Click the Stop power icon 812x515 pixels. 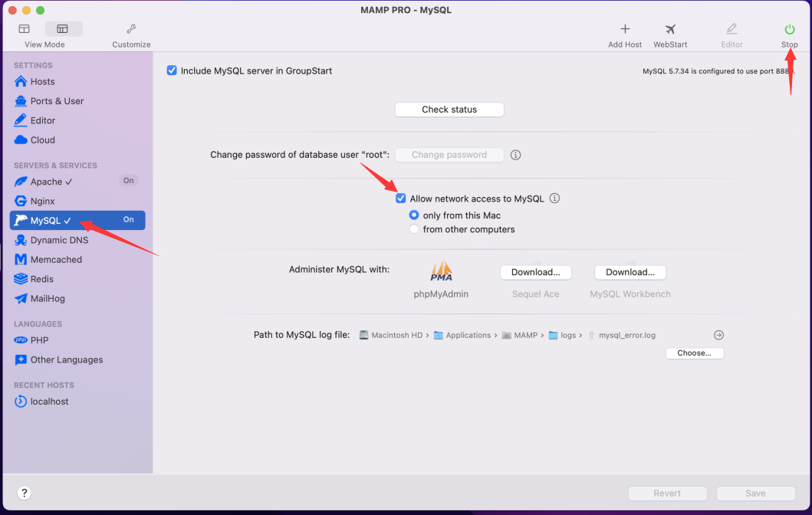click(x=789, y=30)
